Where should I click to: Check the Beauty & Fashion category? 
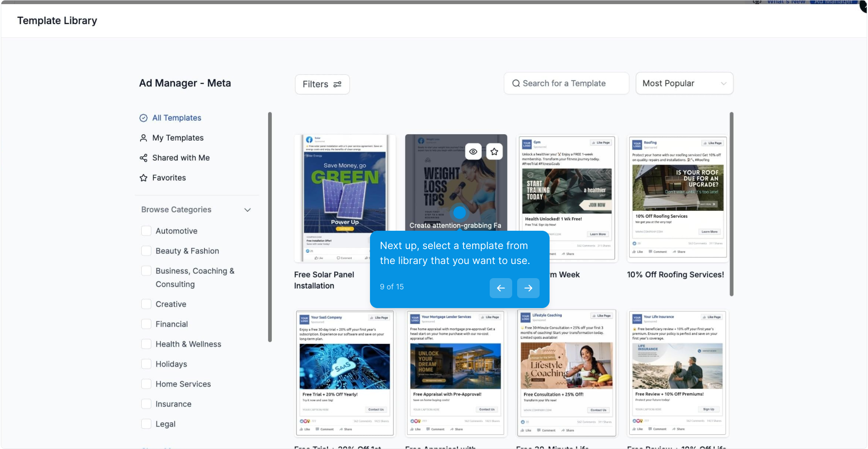tap(146, 251)
